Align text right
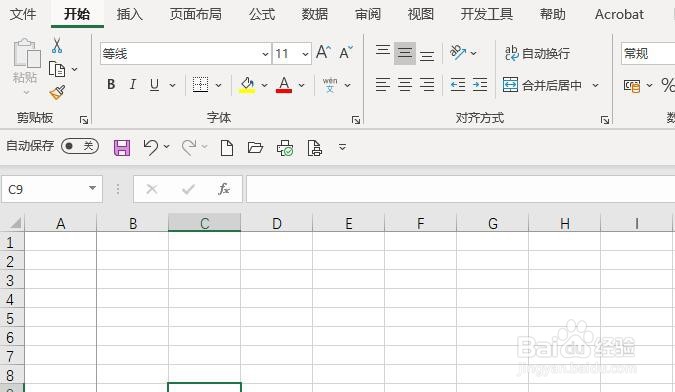 pyautogui.click(x=427, y=85)
